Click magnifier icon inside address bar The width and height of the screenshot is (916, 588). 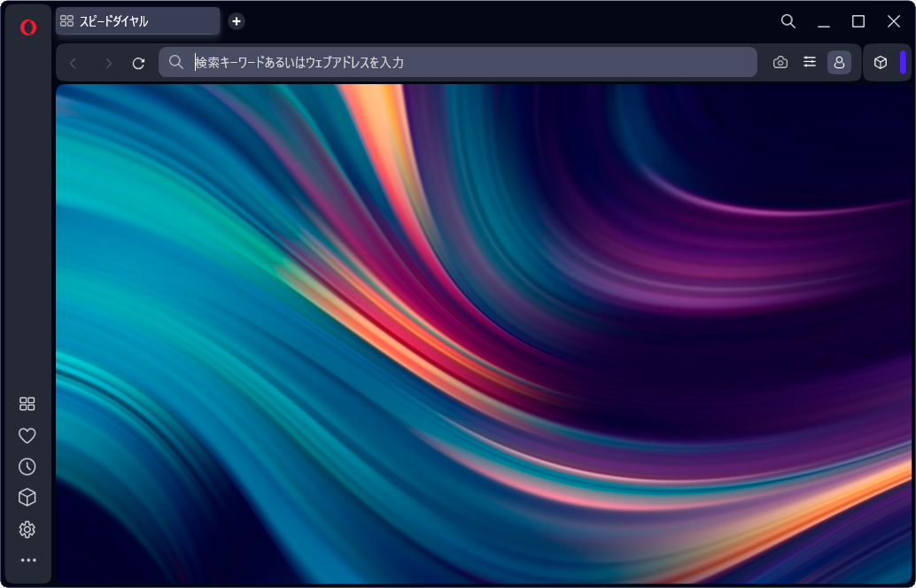175,62
